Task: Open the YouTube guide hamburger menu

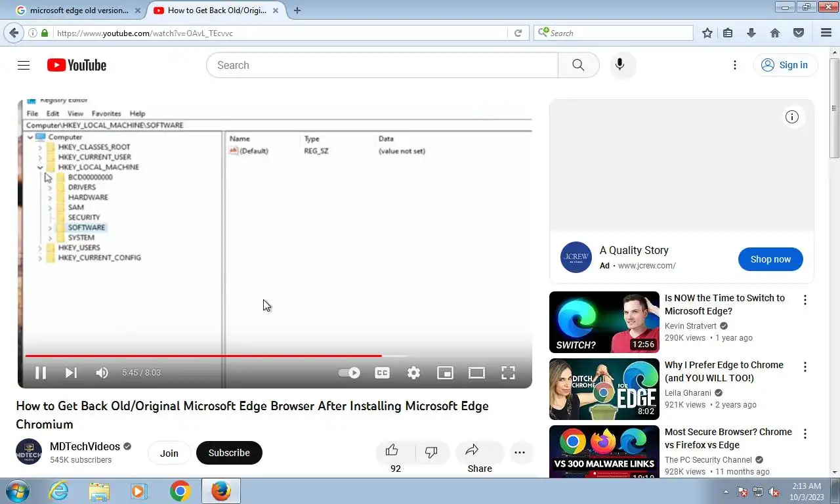Action: coord(24,65)
